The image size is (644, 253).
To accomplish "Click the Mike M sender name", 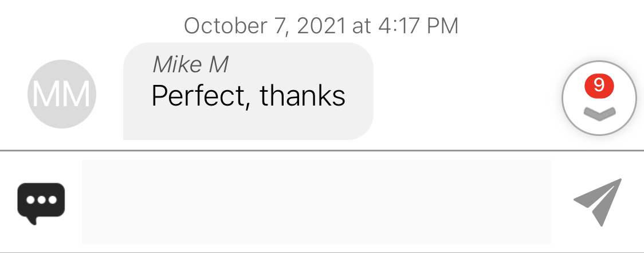I will coord(191,65).
